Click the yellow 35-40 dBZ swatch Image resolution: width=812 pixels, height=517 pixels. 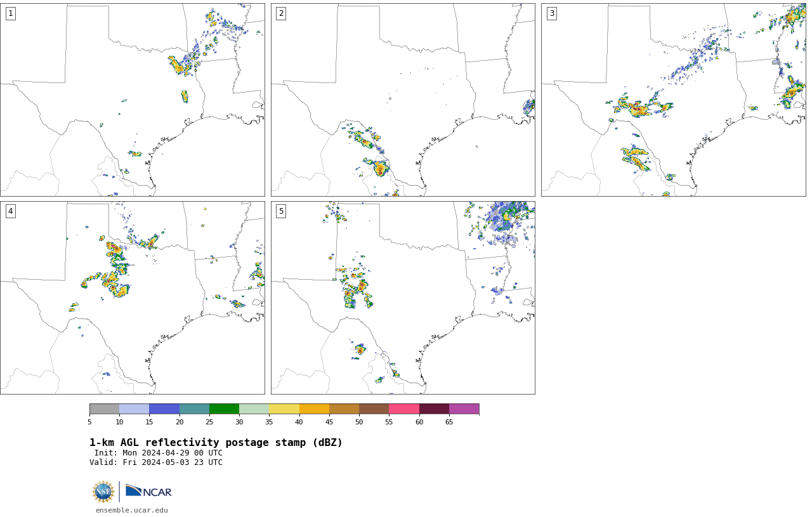[284, 409]
